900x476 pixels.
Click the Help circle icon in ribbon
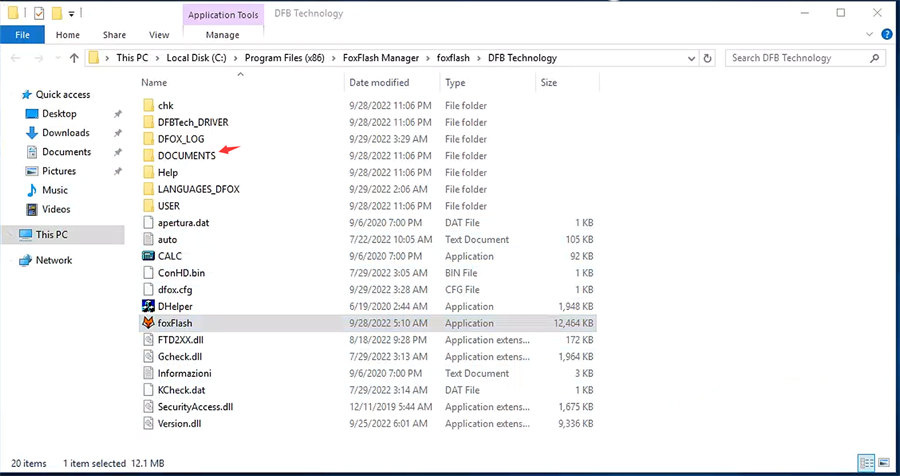point(887,35)
